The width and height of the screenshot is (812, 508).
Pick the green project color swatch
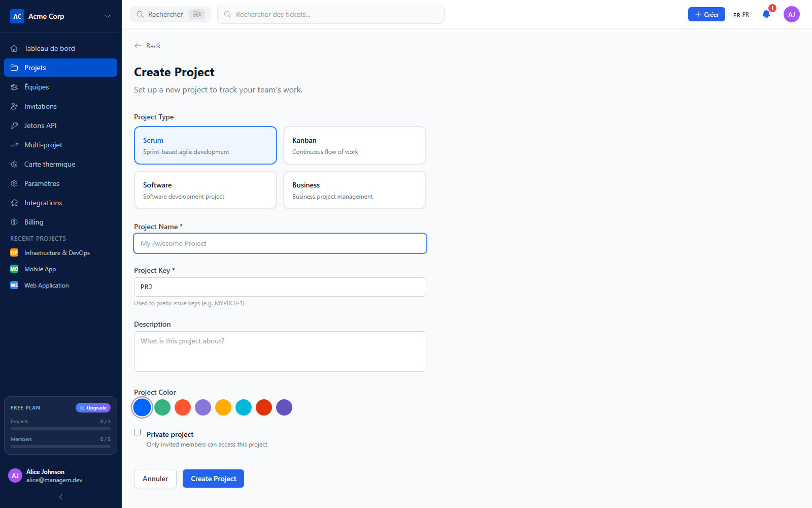pyautogui.click(x=162, y=407)
